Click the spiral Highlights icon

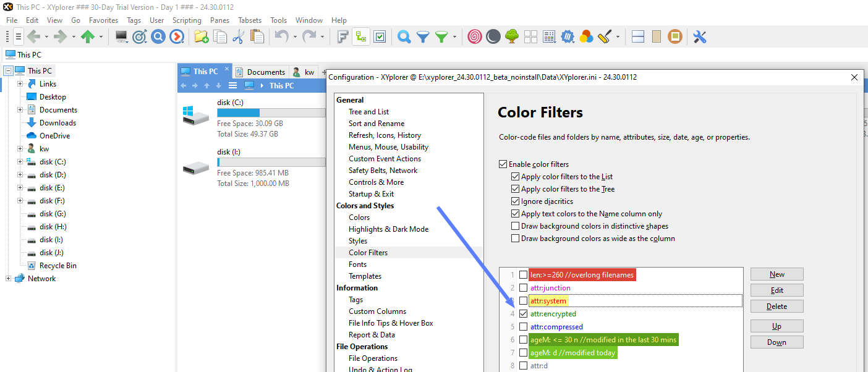(x=474, y=36)
